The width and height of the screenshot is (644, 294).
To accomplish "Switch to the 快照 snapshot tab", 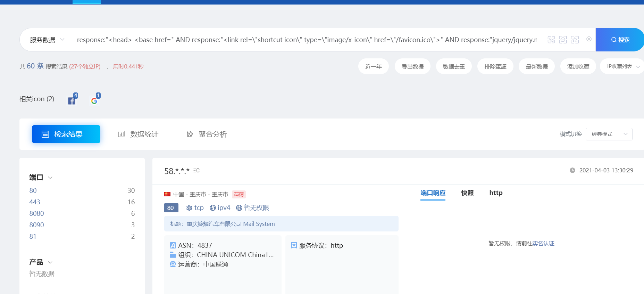I will pos(467,193).
